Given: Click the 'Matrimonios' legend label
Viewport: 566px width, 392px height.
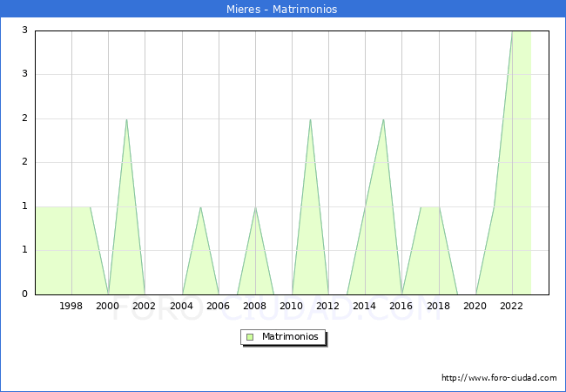Looking at the screenshot, I should (290, 336).
